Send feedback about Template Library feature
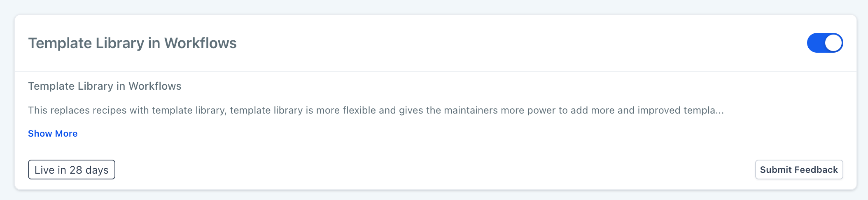Image resolution: width=868 pixels, height=200 pixels. pyautogui.click(x=799, y=170)
